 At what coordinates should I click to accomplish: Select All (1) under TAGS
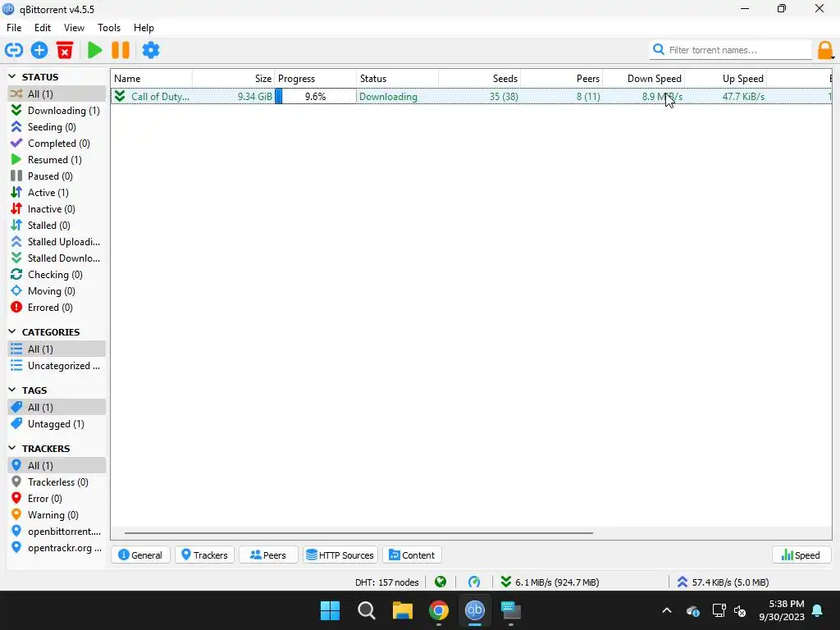[x=57, y=407]
